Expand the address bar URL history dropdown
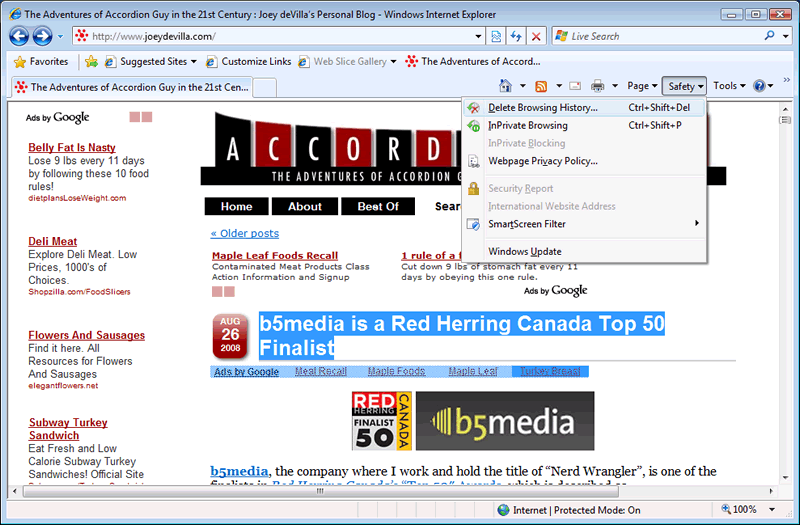Viewport: 800px width, 525px height. pyautogui.click(x=478, y=36)
